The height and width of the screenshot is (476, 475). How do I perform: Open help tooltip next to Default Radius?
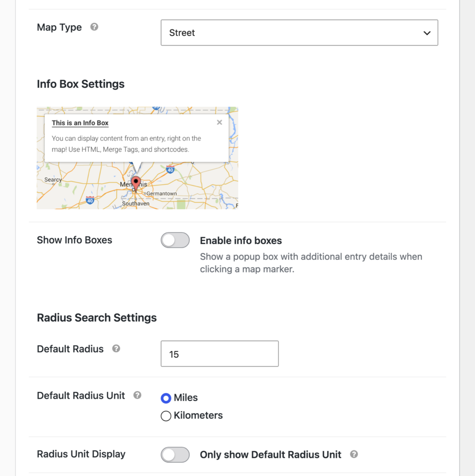(116, 349)
